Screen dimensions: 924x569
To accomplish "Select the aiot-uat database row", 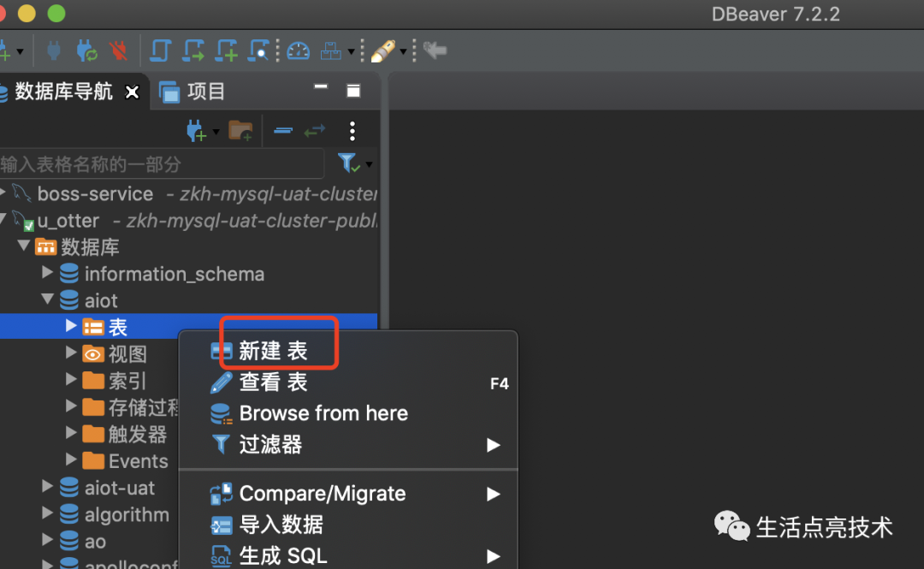I will click(107, 489).
